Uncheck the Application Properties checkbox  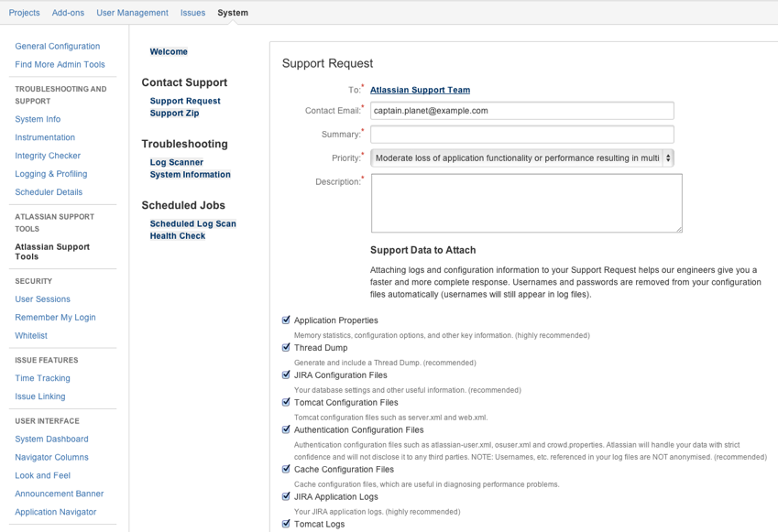(x=286, y=320)
